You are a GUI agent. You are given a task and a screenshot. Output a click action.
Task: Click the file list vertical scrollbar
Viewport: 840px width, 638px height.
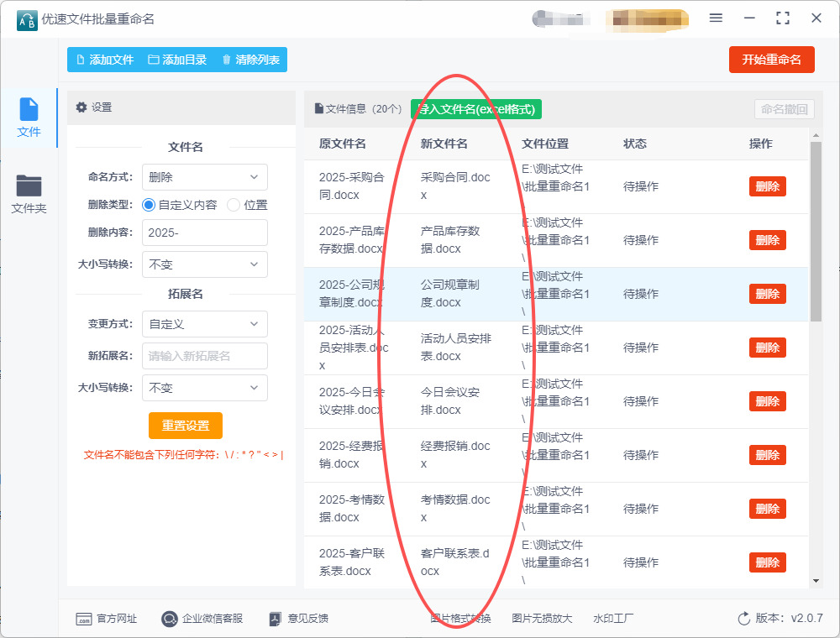(815, 231)
